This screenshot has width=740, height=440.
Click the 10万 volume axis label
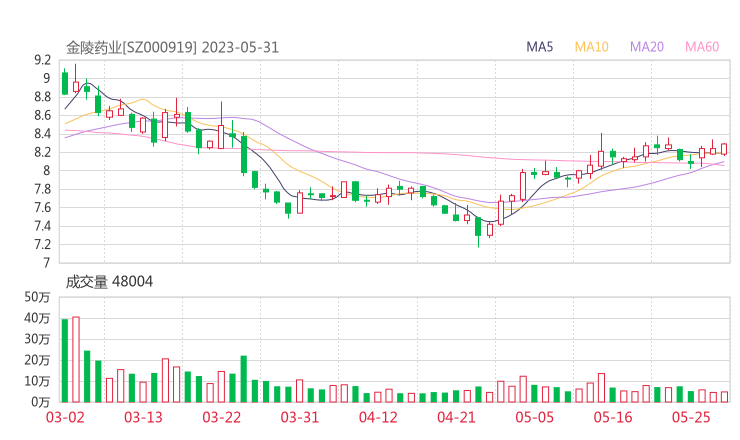click(x=37, y=381)
